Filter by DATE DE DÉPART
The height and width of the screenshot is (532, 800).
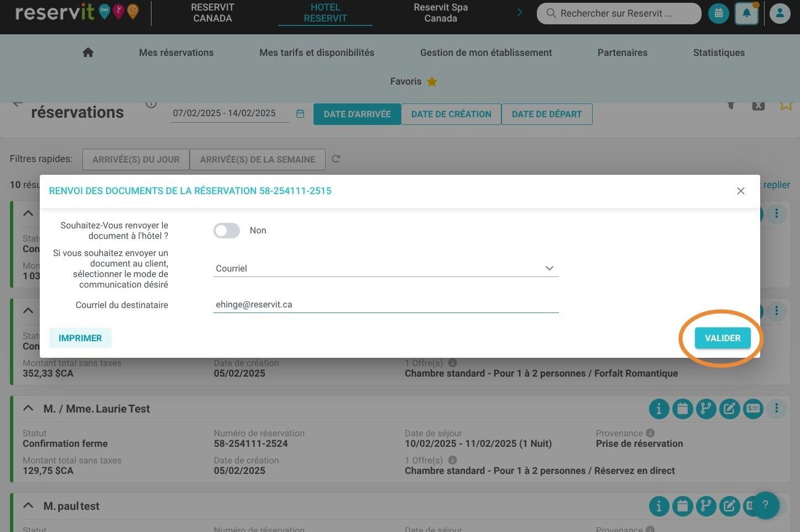(x=547, y=114)
